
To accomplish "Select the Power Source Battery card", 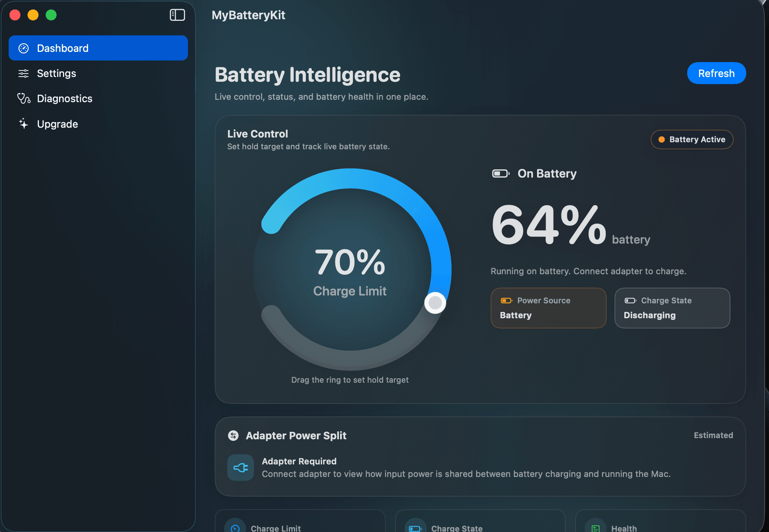I will [x=548, y=308].
